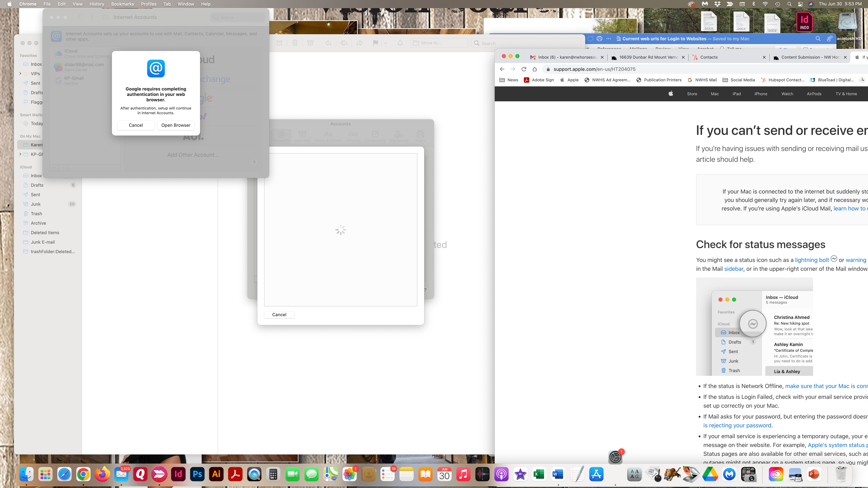Click the Chrome reload page icon
This screenshot has height=488, width=868.
[x=524, y=69]
